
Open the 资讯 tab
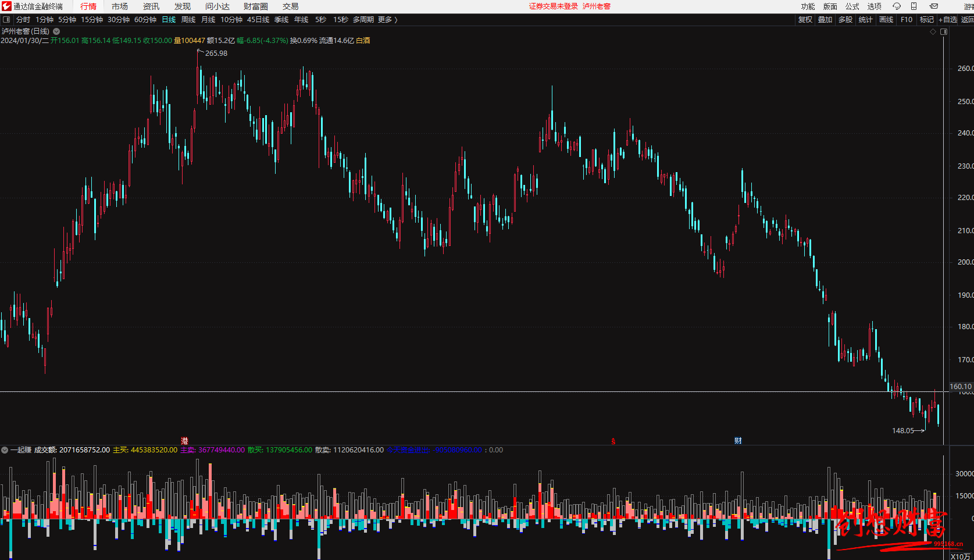pyautogui.click(x=151, y=6)
